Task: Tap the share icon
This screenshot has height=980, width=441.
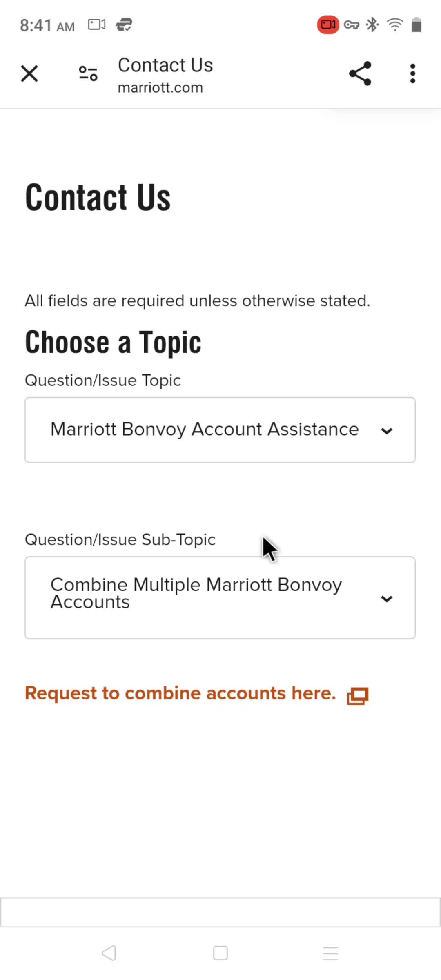Action: (360, 73)
